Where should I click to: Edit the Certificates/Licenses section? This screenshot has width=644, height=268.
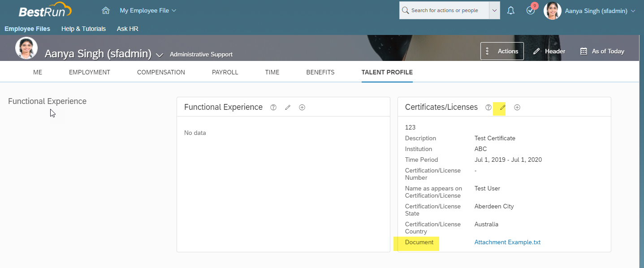click(503, 107)
